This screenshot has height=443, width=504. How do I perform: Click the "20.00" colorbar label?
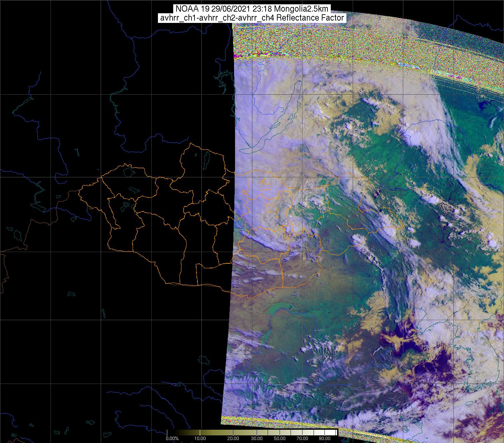click(x=233, y=439)
